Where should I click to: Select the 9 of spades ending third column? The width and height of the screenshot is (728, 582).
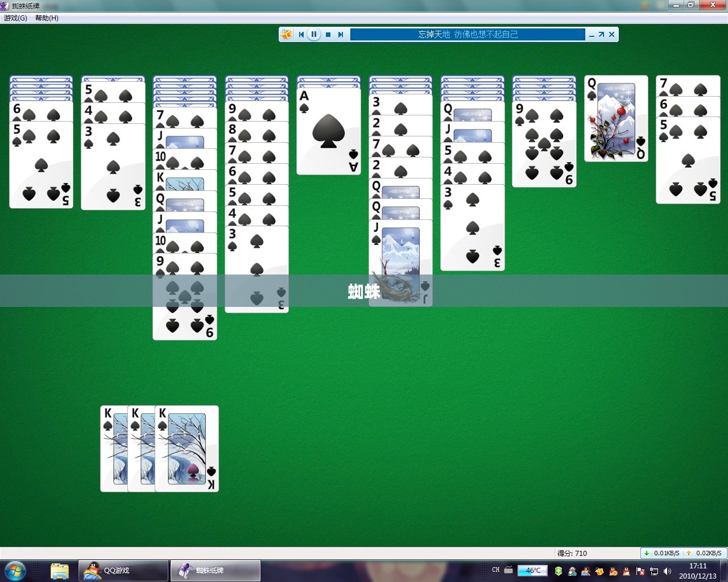pos(185,296)
